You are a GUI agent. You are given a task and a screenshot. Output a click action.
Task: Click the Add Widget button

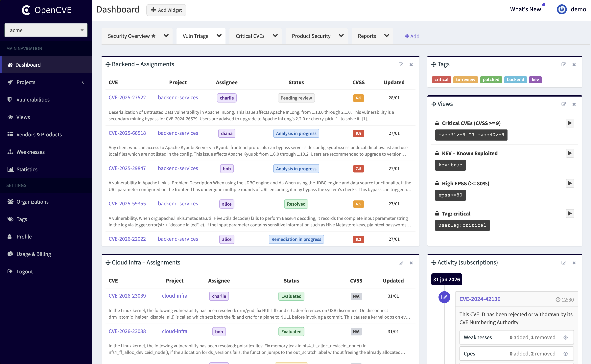166,10
